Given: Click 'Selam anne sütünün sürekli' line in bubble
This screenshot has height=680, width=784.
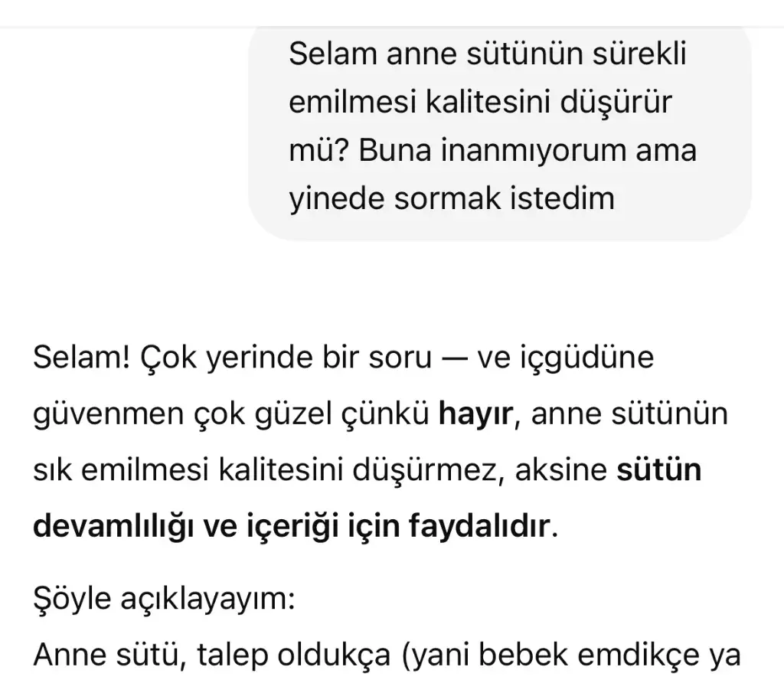Looking at the screenshot, I should [x=488, y=54].
